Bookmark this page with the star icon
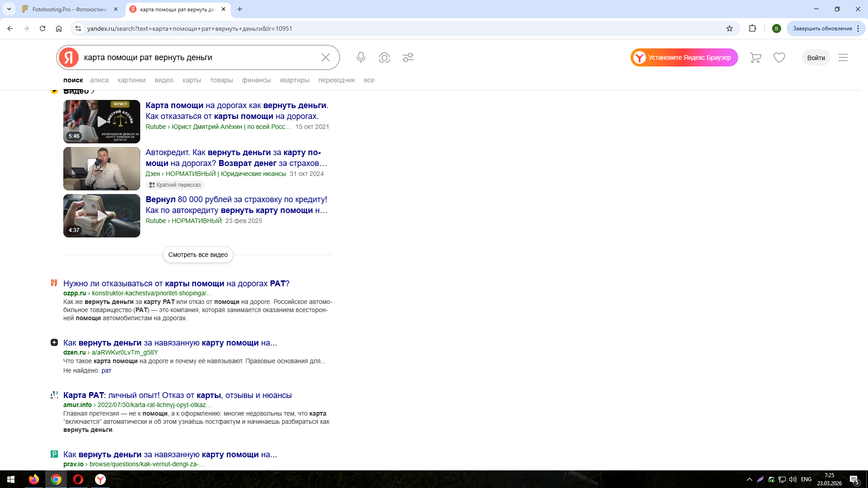This screenshot has height=488, width=868. point(730,28)
